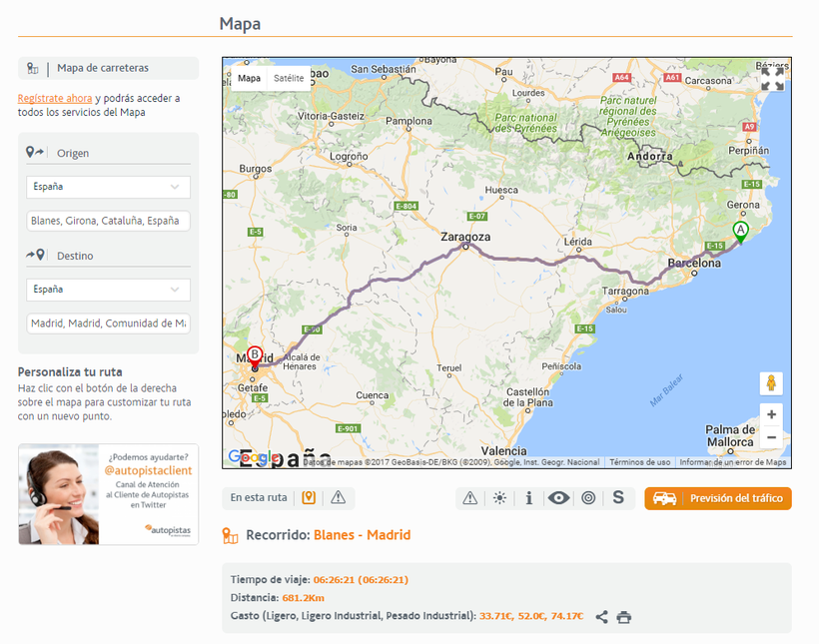The width and height of the screenshot is (819, 644).
Task: Follow the Regístrate ahora link
Action: [x=55, y=98]
